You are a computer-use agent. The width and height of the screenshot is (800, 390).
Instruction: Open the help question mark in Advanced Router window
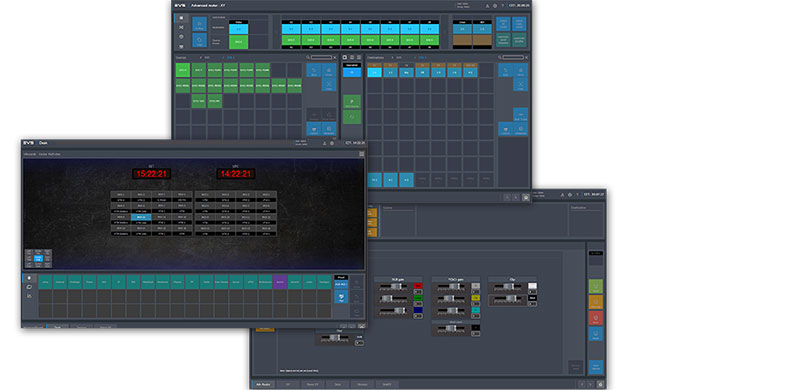coord(503,6)
